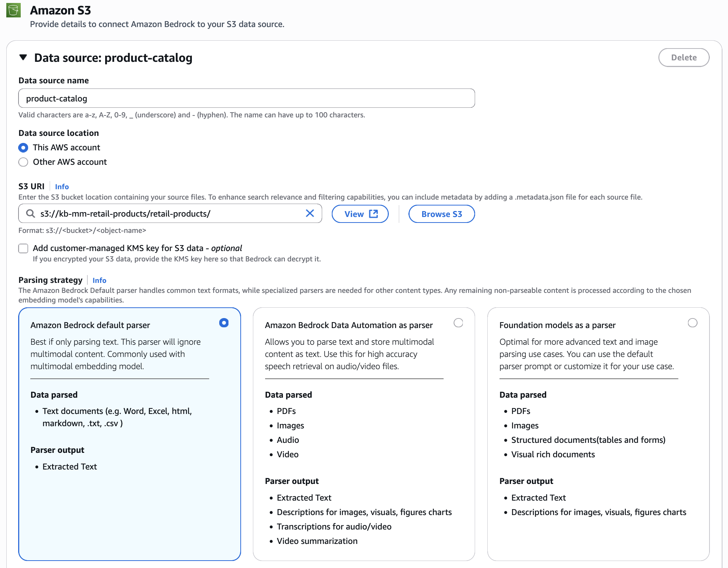Choose Bedrock Data Automation as parser

click(458, 323)
